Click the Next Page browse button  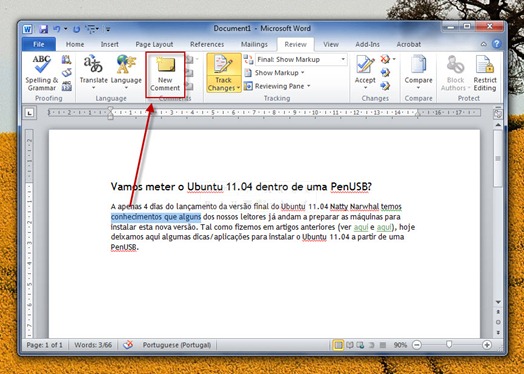[x=498, y=333]
